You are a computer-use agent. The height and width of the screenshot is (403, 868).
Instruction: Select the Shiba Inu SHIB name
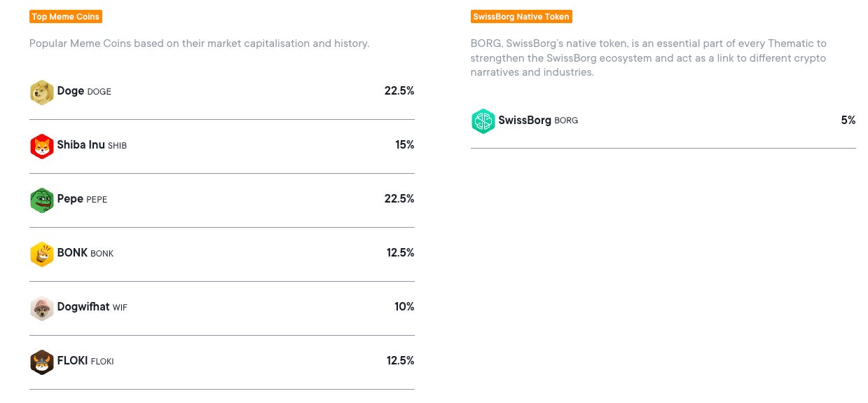coord(92,145)
